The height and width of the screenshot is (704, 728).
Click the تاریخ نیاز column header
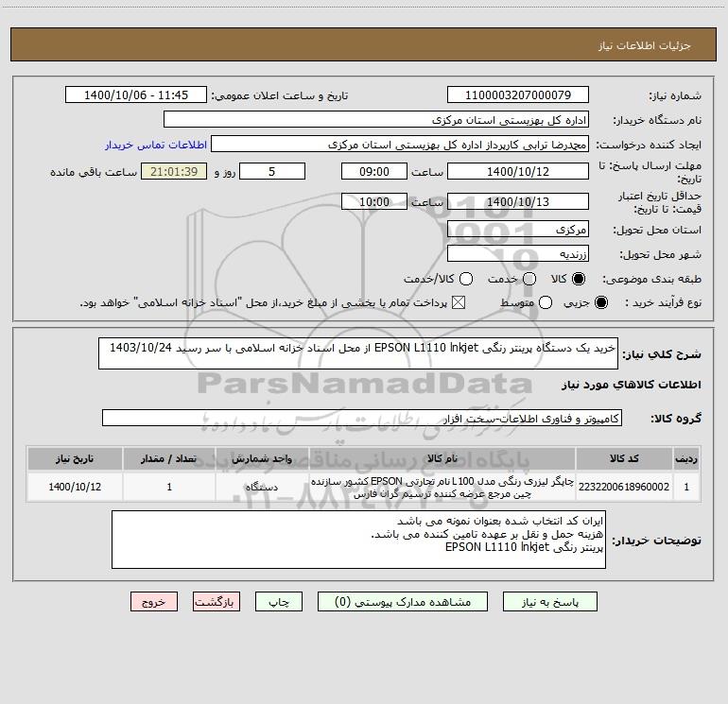tap(75, 458)
